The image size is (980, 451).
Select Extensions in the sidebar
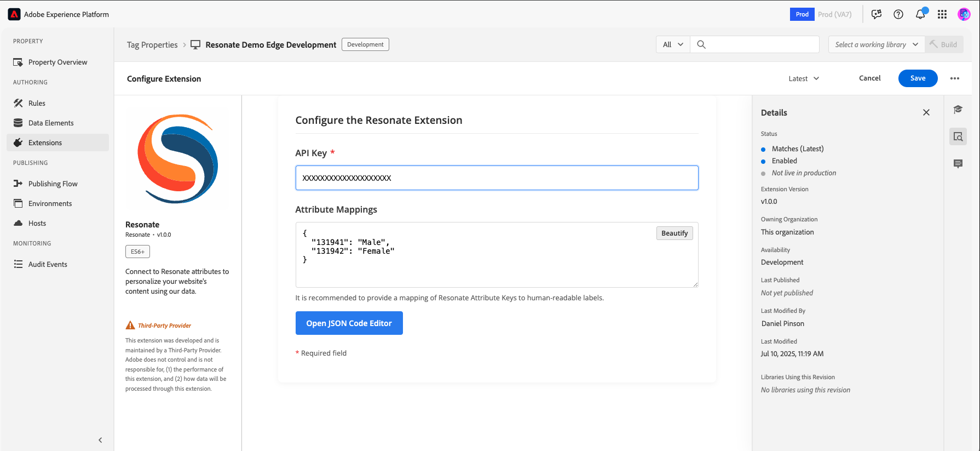[x=57, y=142]
